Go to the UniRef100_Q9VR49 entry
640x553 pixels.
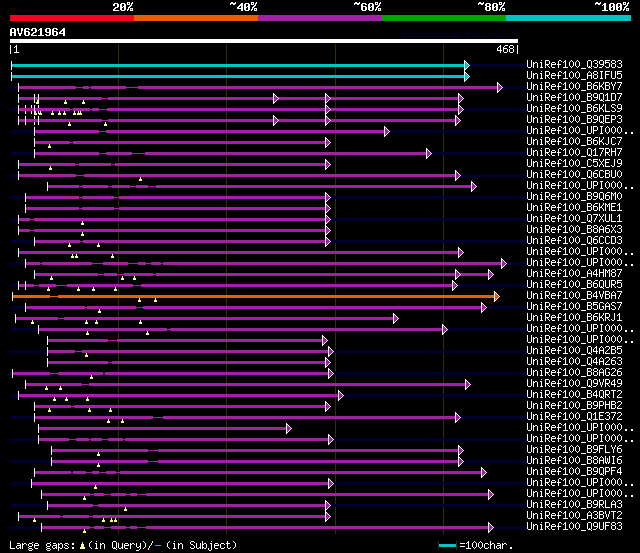(x=574, y=383)
